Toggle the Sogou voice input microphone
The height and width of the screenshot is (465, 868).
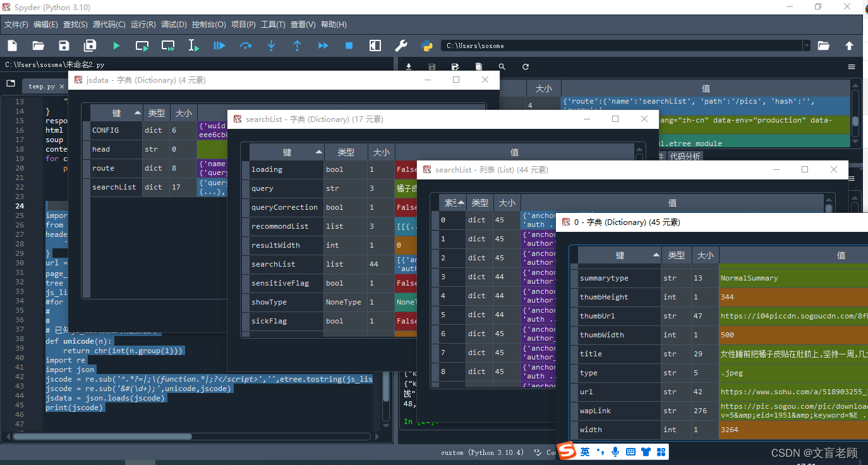615,452
